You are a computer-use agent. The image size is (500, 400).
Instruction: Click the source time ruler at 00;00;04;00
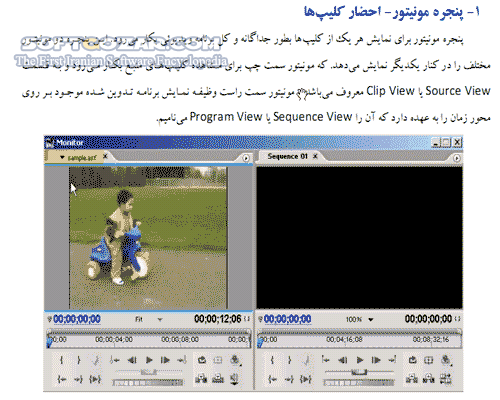[x=114, y=339]
